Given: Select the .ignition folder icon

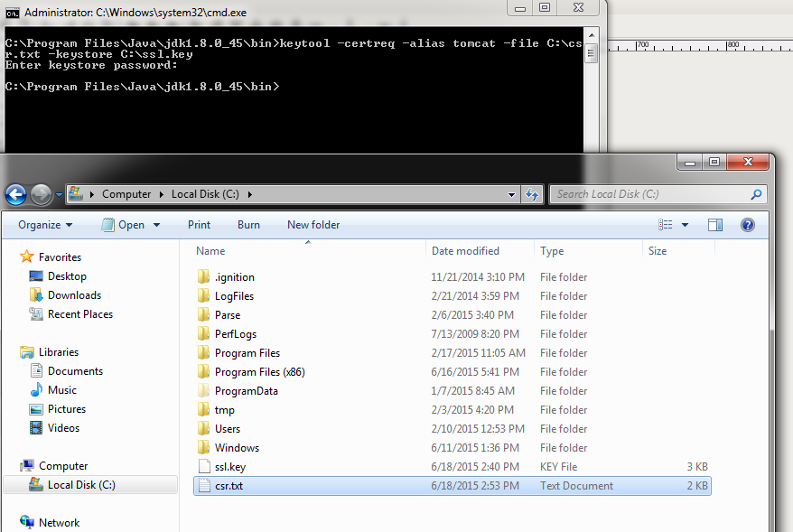Looking at the screenshot, I should tap(203, 276).
